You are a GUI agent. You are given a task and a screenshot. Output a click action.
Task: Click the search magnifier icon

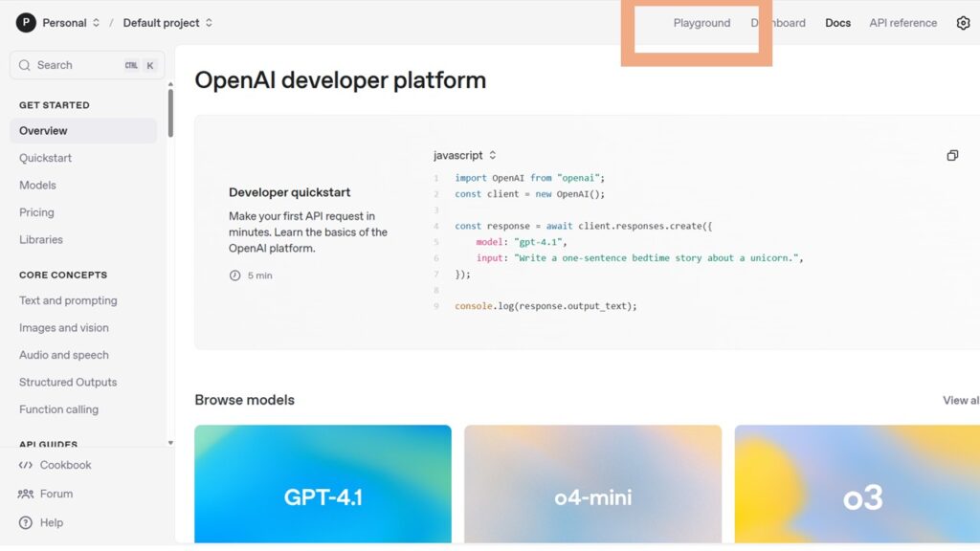click(24, 65)
